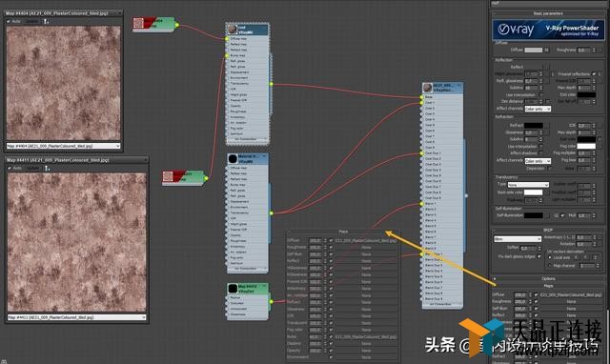
Task: Click the Diffuse map slot button in Maps rollout
Action: tap(571, 294)
